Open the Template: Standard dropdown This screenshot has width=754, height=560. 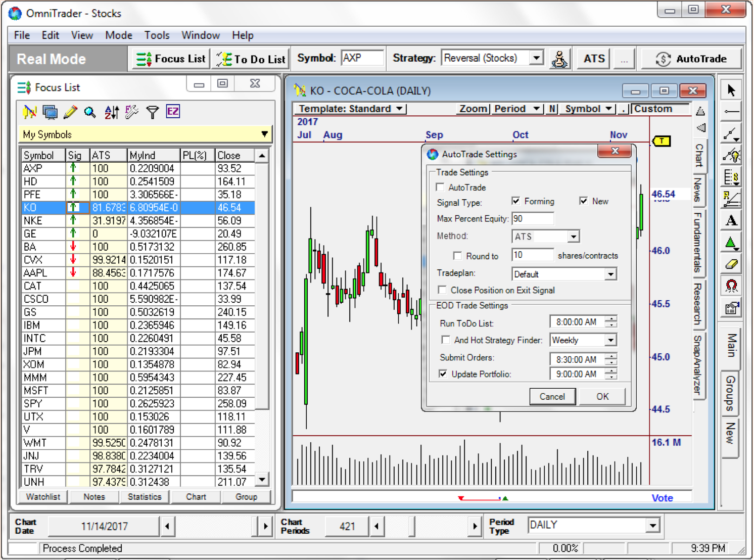351,109
